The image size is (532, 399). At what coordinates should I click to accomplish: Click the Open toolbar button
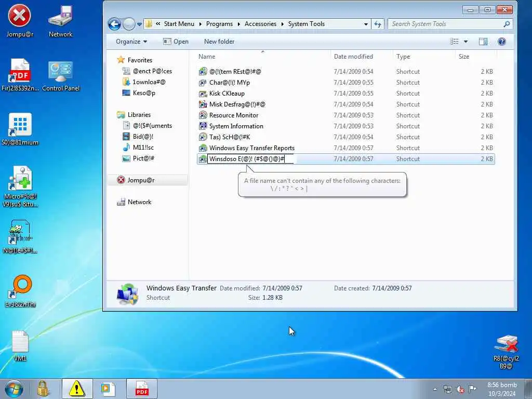tap(176, 42)
